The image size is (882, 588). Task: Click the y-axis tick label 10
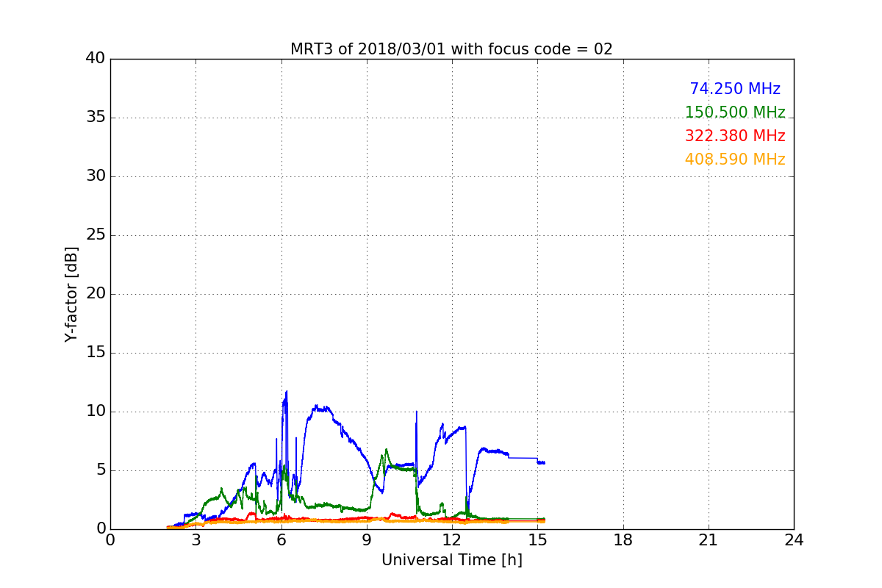tap(96, 412)
